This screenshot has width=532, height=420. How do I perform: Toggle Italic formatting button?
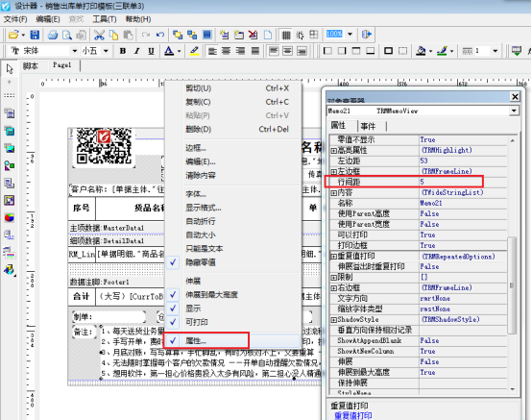coord(136,51)
